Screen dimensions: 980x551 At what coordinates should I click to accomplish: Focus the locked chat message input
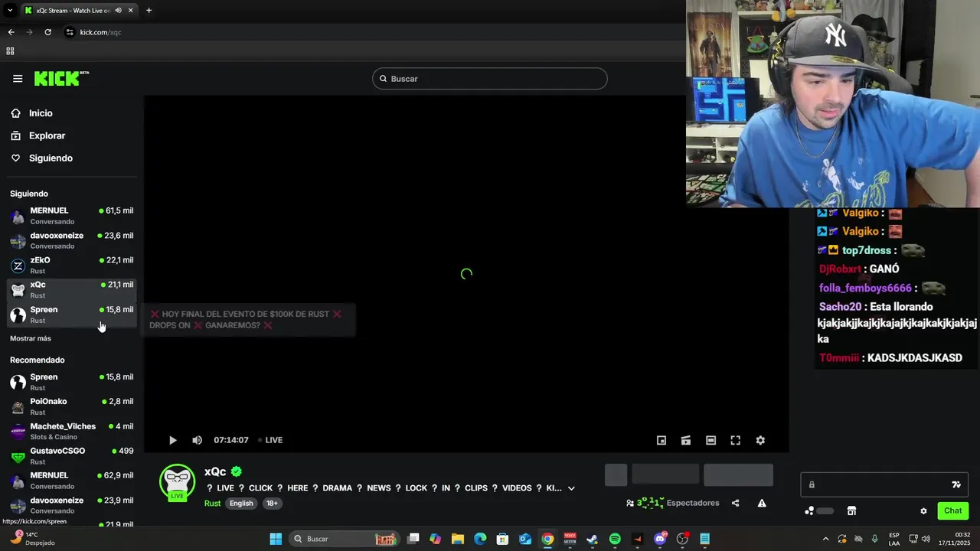pos(884,484)
